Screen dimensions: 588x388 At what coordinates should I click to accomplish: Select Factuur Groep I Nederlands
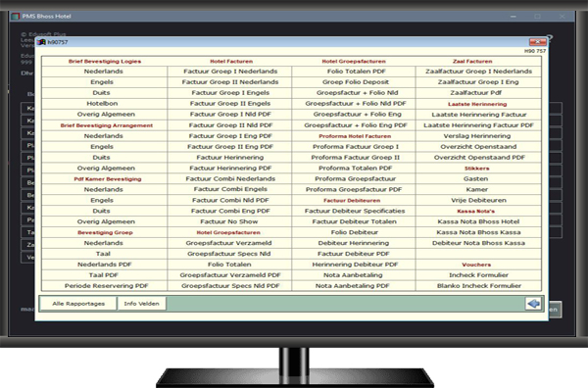[230, 72]
